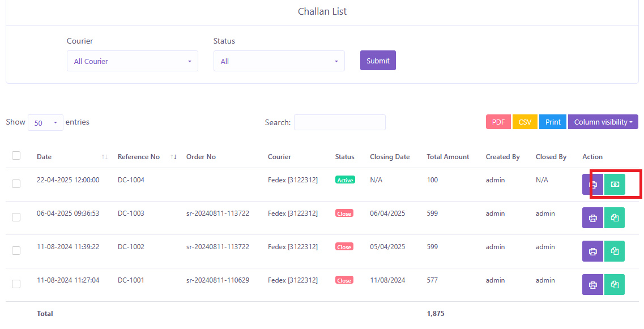This screenshot has width=644, height=329.
Task: Click the printer icon for DC-1001
Action: coord(592,285)
